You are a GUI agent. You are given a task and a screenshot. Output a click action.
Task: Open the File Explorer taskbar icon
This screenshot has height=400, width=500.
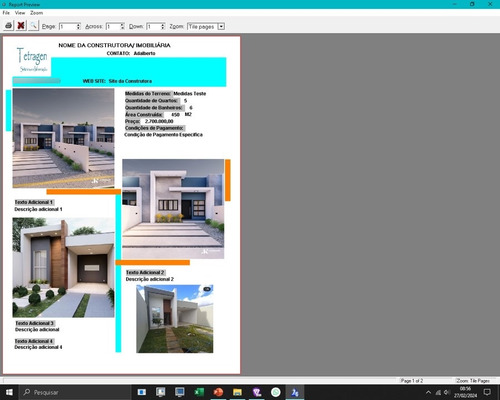[x=237, y=392]
